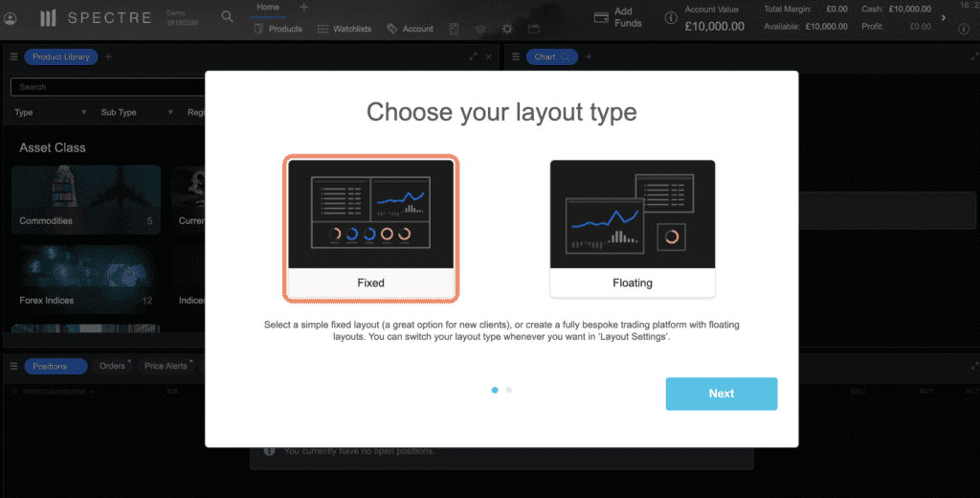
Task: Open the Watchlists menu
Action: tap(344, 29)
